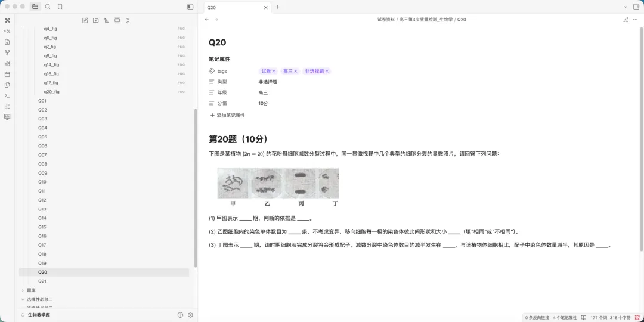Change sort order icon
The image size is (644, 322).
pyautogui.click(x=106, y=20)
